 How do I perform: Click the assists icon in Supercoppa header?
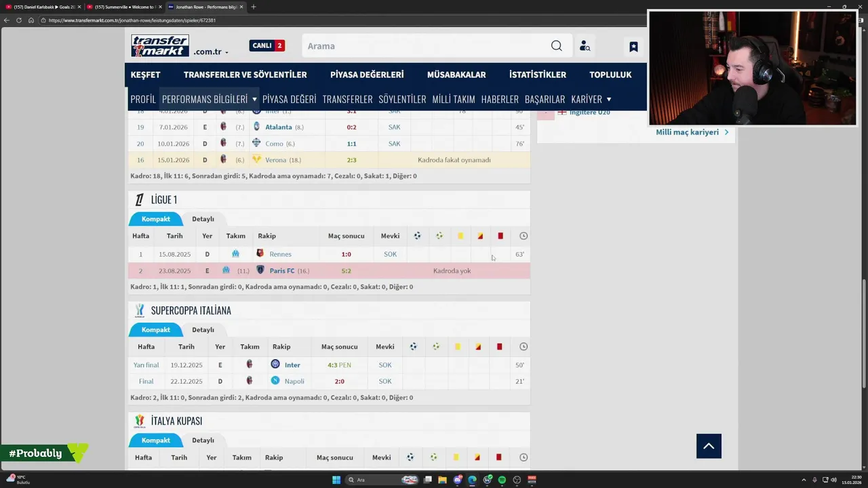436,346
